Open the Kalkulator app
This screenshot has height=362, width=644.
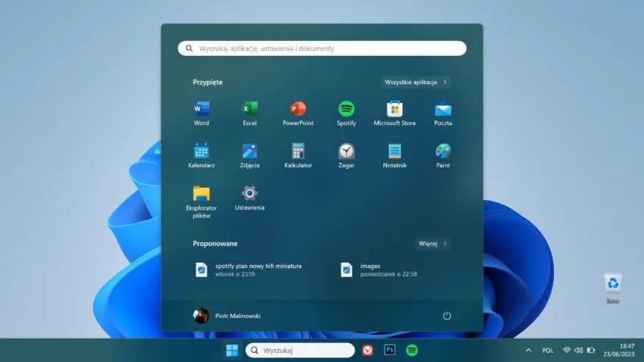coord(298,156)
